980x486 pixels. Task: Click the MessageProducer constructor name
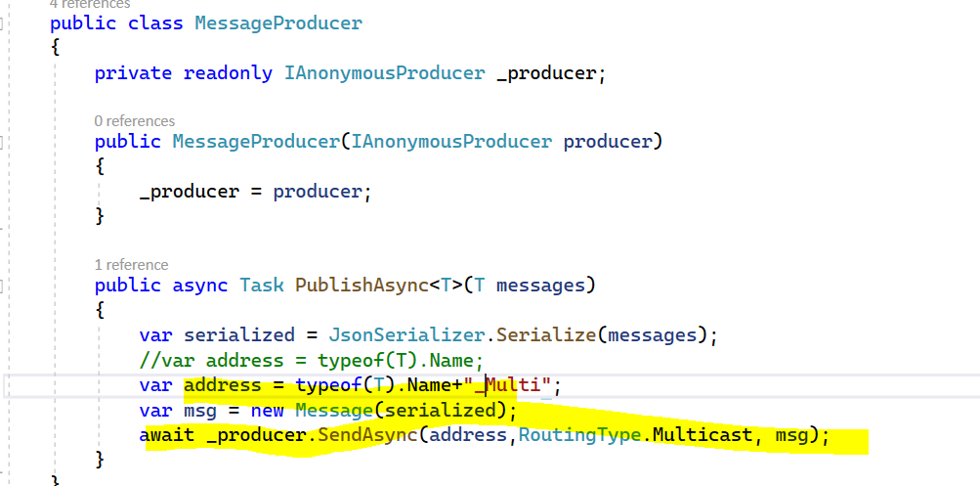coord(256,142)
